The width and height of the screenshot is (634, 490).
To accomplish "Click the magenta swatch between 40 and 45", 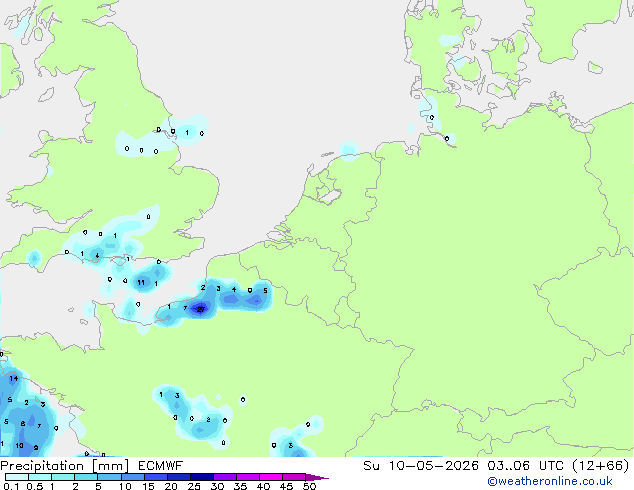I will point(271,477).
